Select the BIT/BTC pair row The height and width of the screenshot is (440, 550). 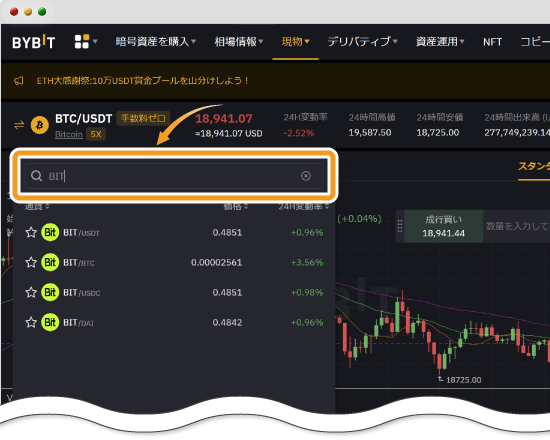pyautogui.click(x=174, y=262)
